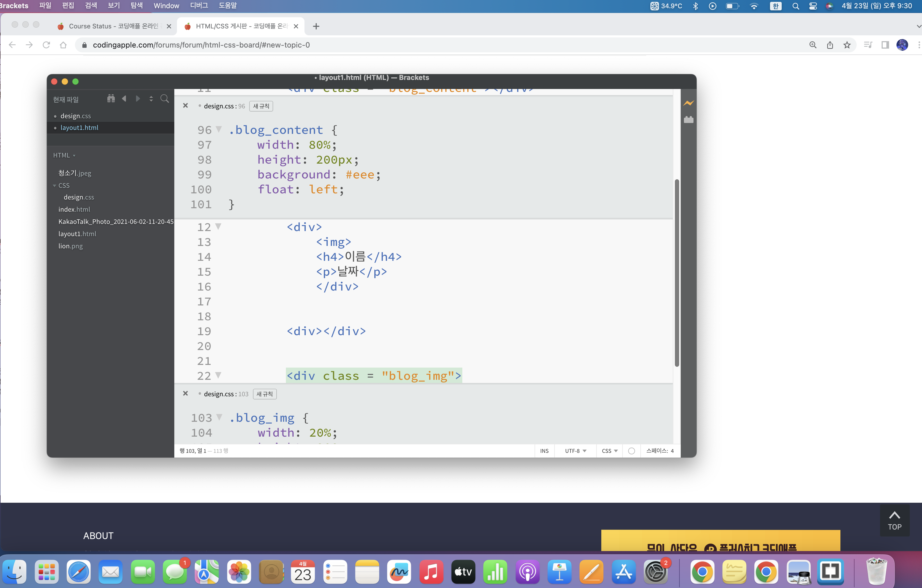Open search magnifier in Brackets sidebar
This screenshot has width=922, height=588.
point(165,99)
